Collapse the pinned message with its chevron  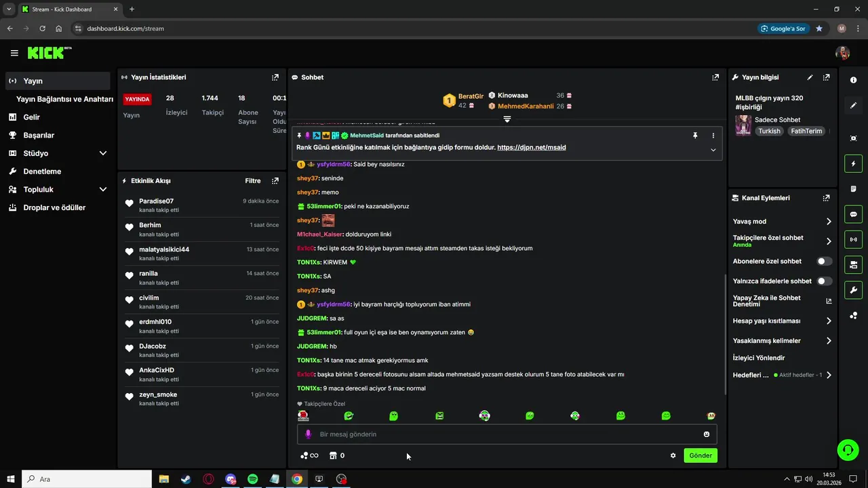pos(713,150)
